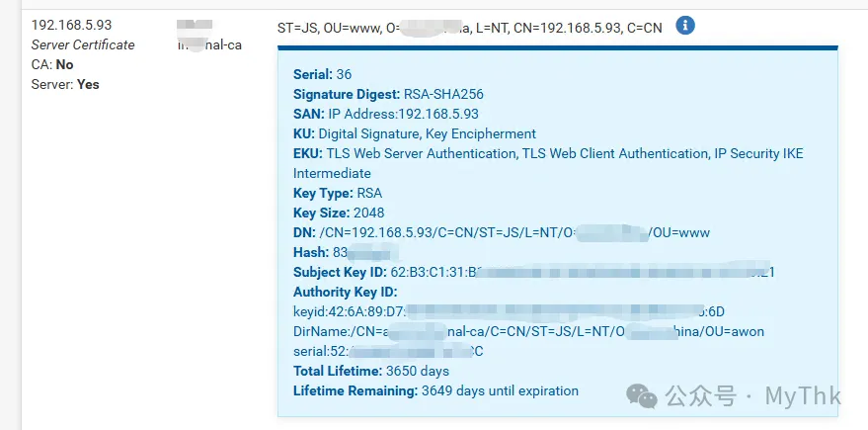Screen dimensions: 868x430
Task: Click the Key Type: RSA line
Action: [x=338, y=194]
